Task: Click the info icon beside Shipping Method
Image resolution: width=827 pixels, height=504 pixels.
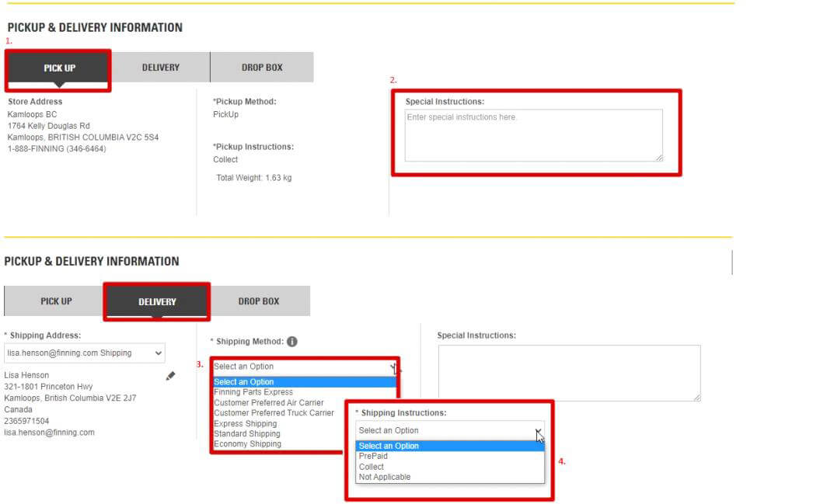Action: [x=292, y=342]
